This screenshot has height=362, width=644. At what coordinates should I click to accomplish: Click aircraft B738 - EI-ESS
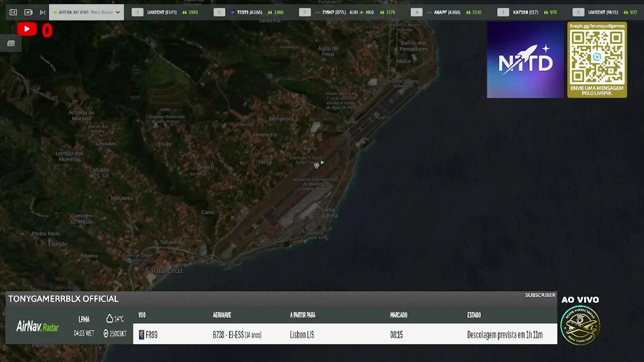[237, 335]
